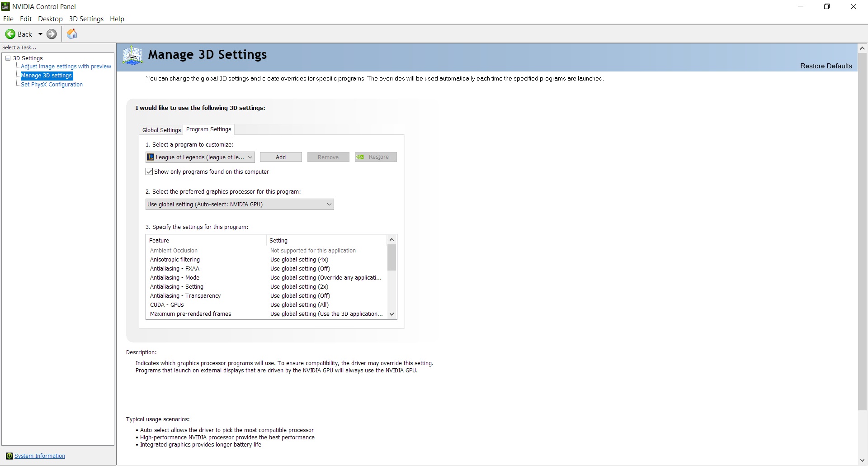The image size is (868, 466).
Task: Click the green Back arrow icon
Action: pos(10,34)
